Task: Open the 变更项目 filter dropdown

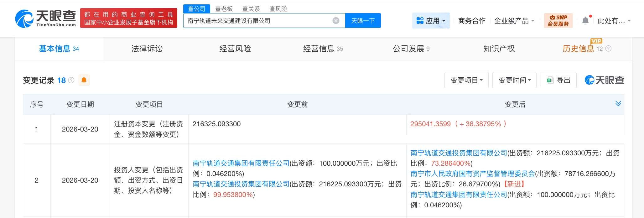Action: pyautogui.click(x=466, y=80)
